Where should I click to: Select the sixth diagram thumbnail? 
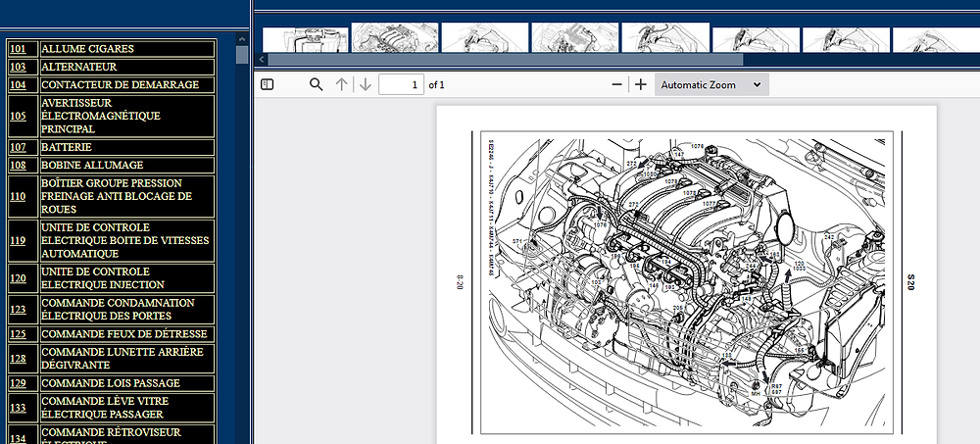coord(757,39)
